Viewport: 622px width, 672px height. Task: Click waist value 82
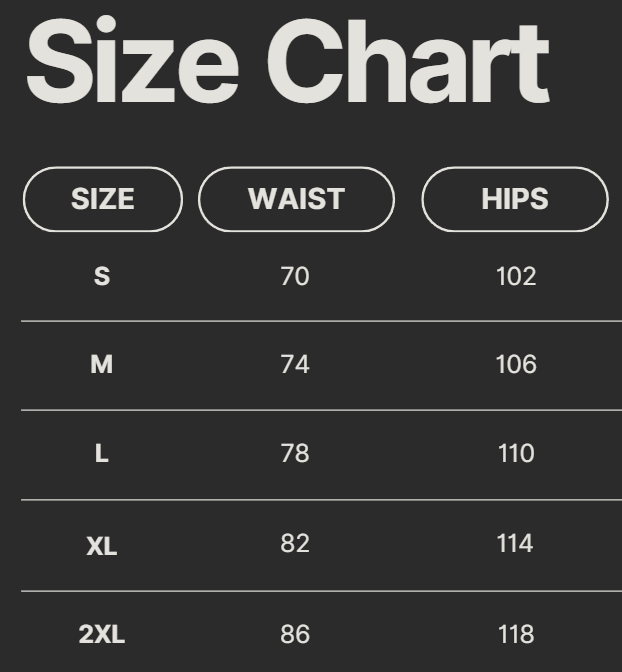pyautogui.click(x=295, y=544)
